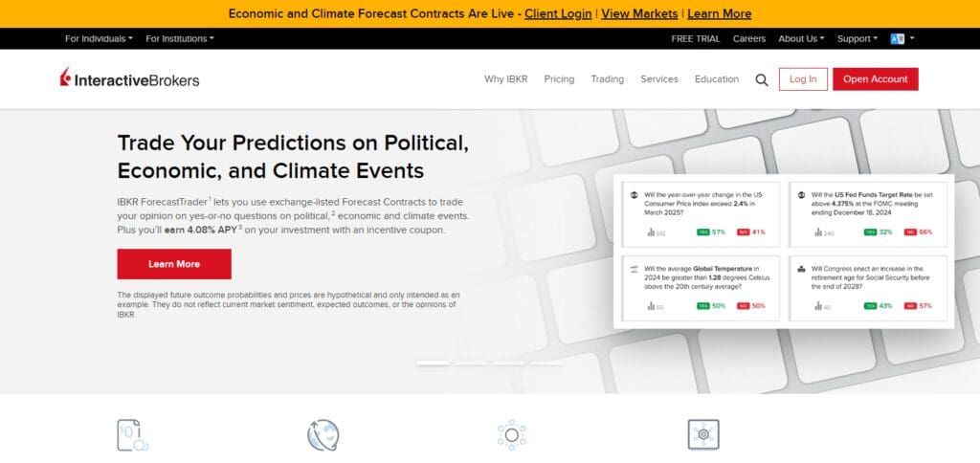
Task: Select second carousel slide indicator
Action: (x=471, y=363)
